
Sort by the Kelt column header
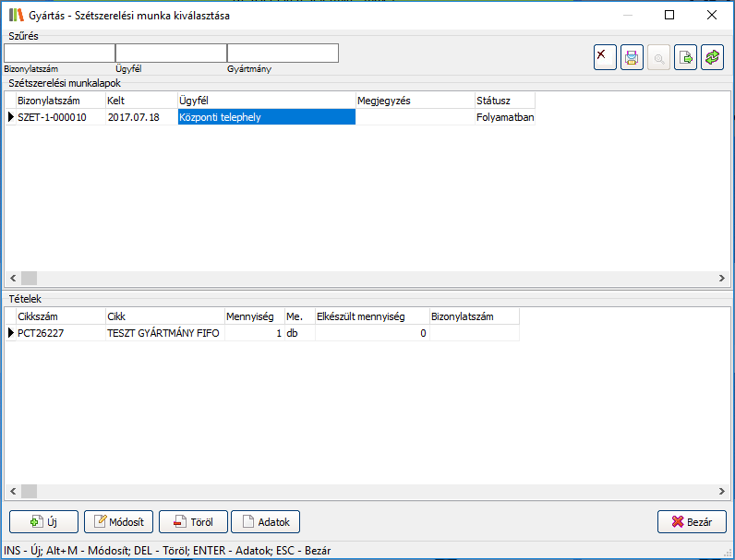(x=140, y=100)
